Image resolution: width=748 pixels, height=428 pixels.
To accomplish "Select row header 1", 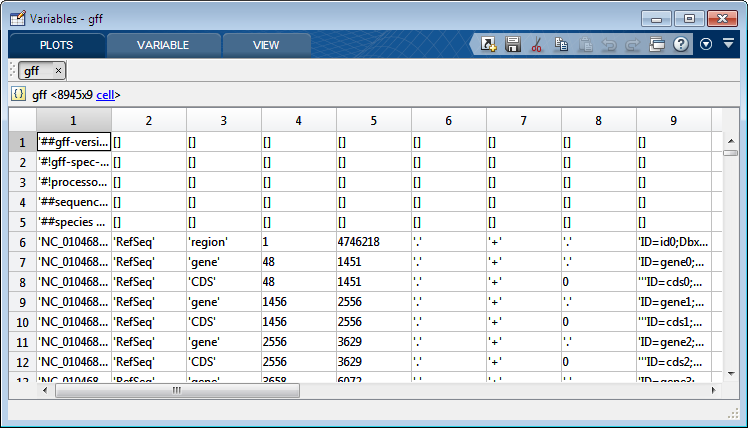I will 22,142.
